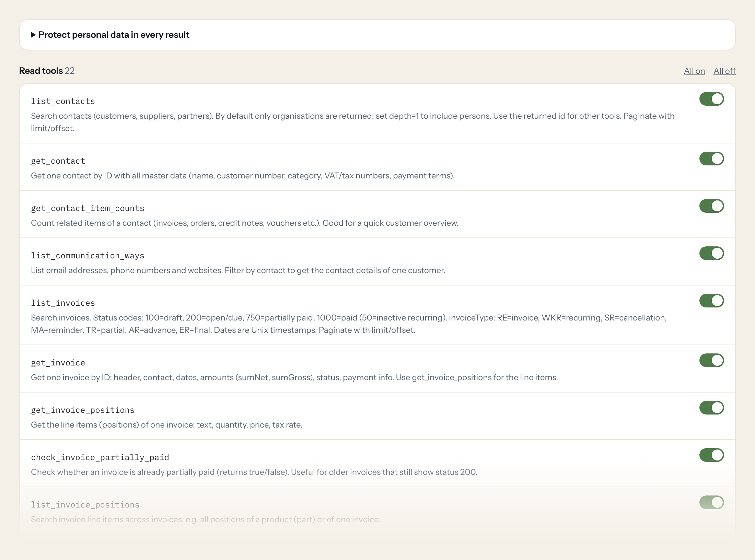
Task: Disable check_invoice_partially_paid toggle
Action: pos(711,455)
